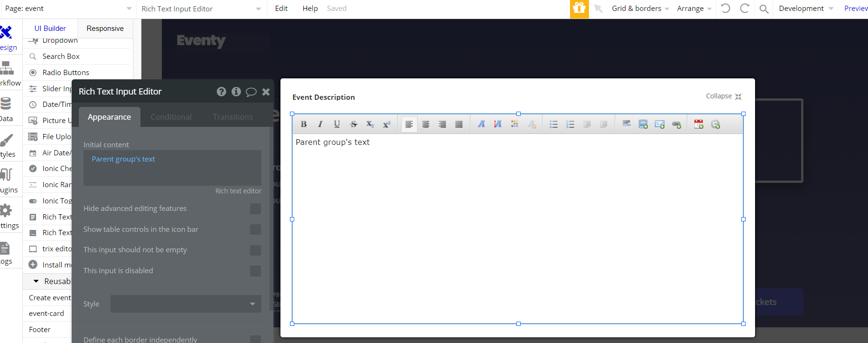Open the property editor help reference
The image size is (868, 343).
pyautogui.click(x=222, y=92)
